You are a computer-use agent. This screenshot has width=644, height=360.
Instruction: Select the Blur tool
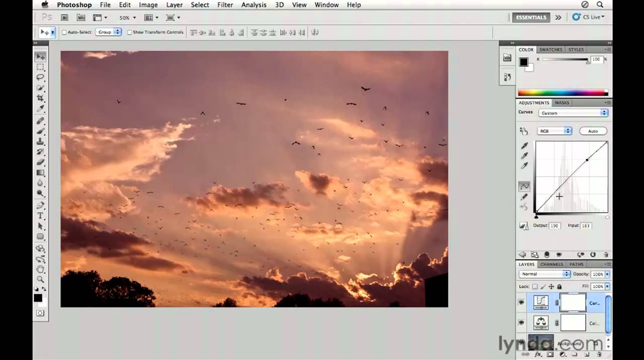click(40, 183)
